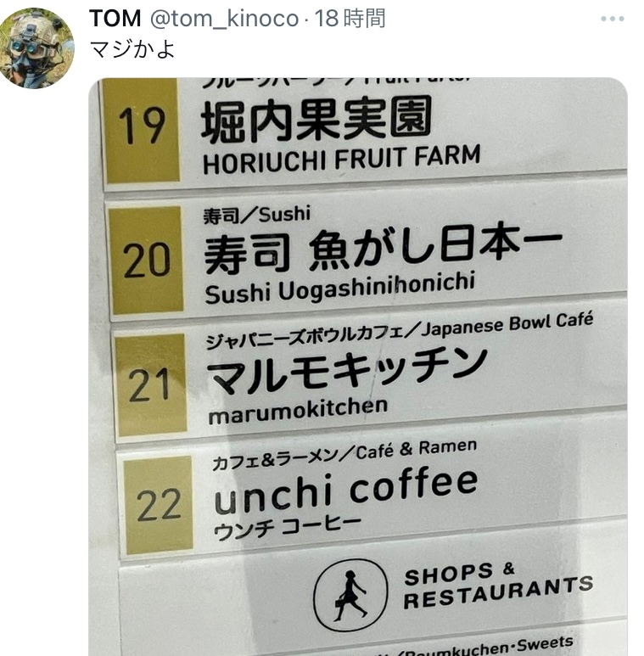Click the display name TOM

pos(115,19)
